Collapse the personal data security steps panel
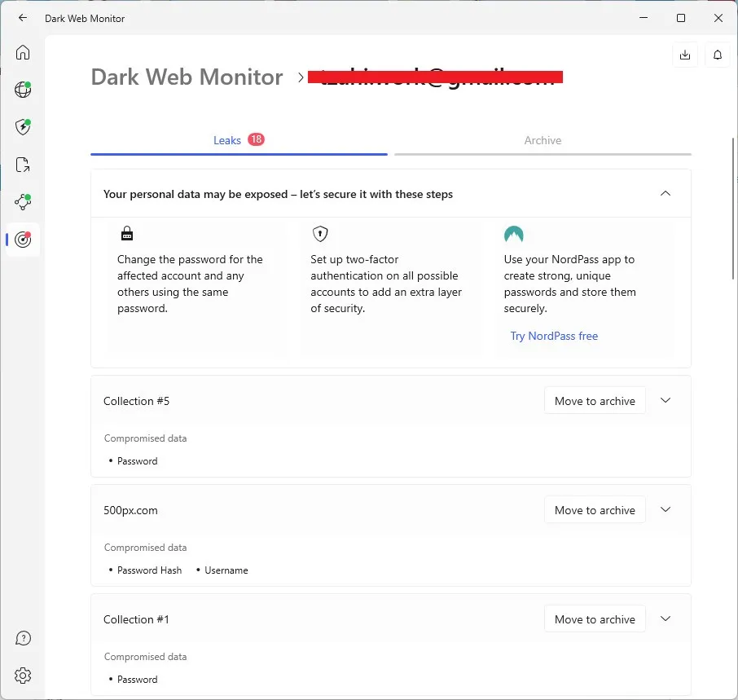738x700 pixels. pyautogui.click(x=666, y=194)
